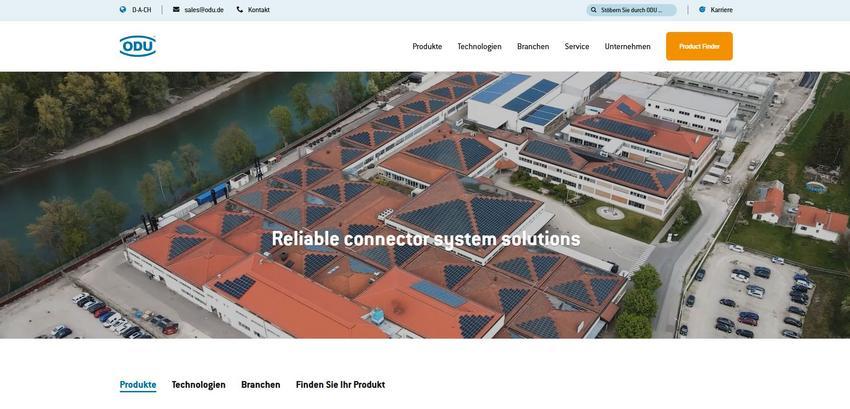Screen dimensions: 850x409
Task: Open the Unternehmen main menu
Action: pyautogui.click(x=627, y=47)
